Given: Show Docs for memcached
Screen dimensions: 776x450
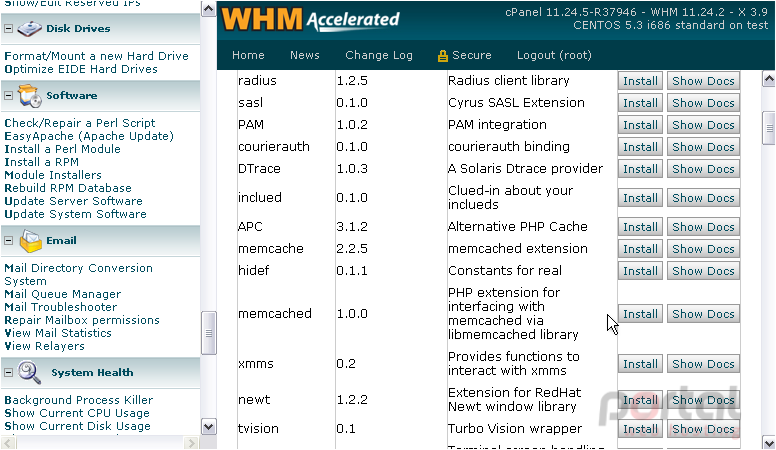Looking at the screenshot, I should point(703,314).
